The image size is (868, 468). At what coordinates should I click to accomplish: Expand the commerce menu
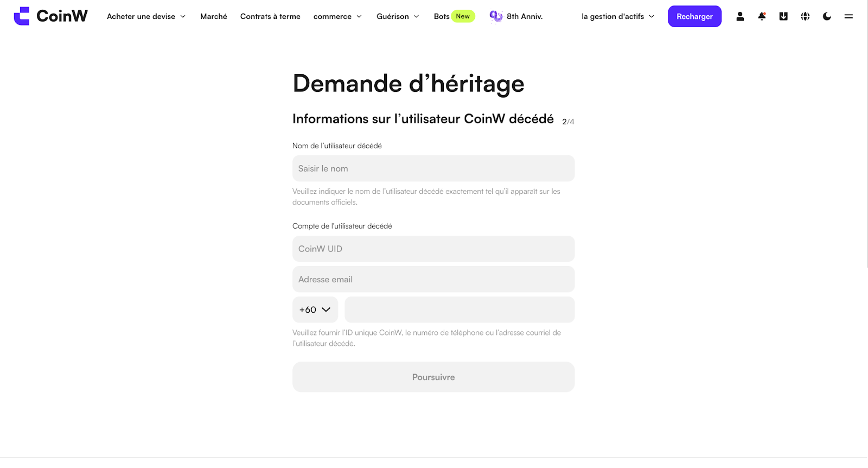pos(337,16)
